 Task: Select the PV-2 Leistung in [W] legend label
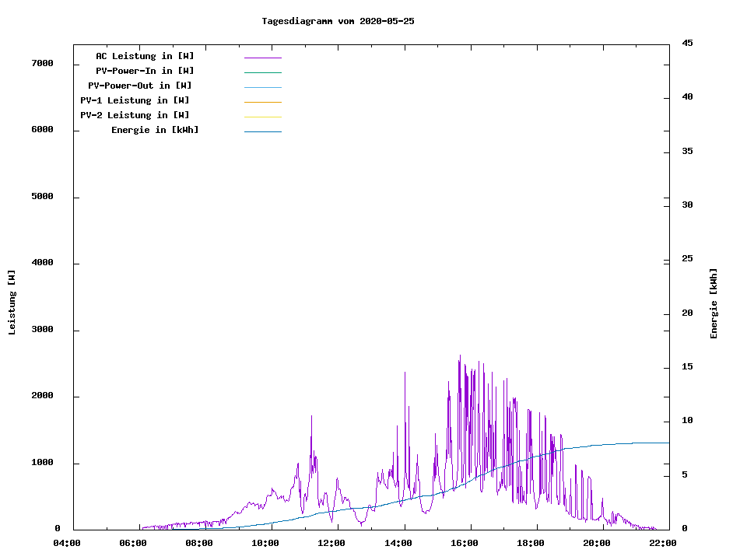135,115
